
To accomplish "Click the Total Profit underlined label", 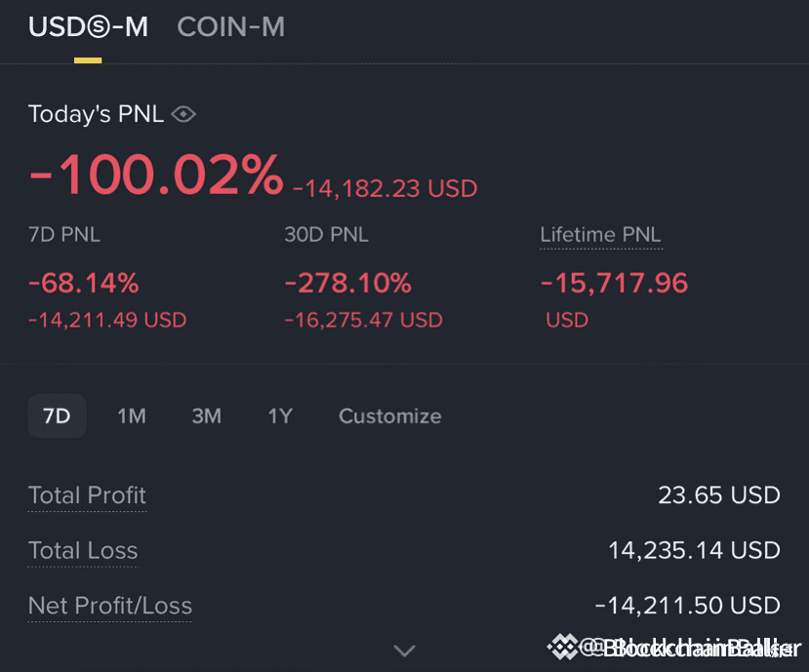I will (87, 495).
